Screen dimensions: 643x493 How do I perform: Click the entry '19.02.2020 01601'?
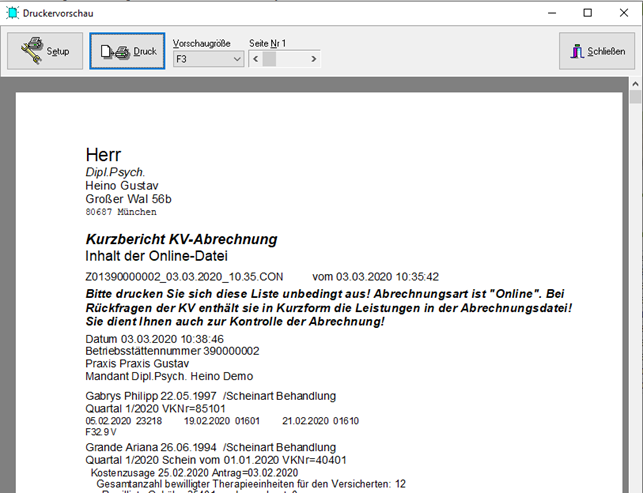tap(222, 421)
